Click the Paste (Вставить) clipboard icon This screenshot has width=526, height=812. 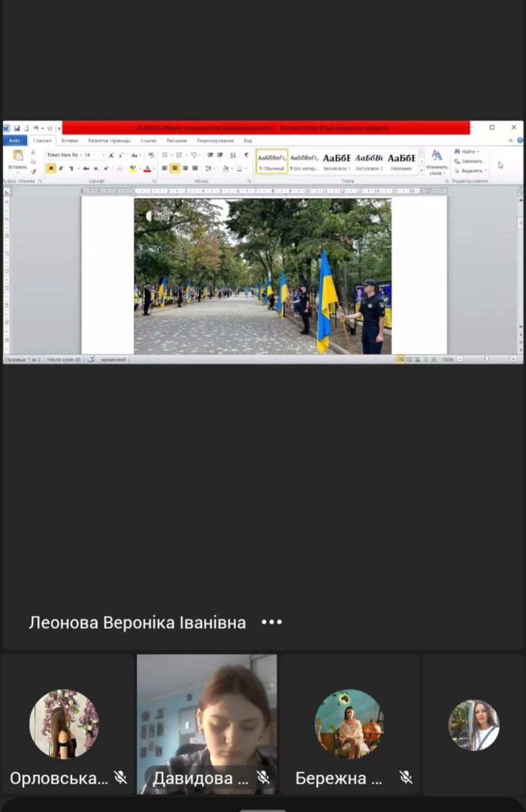[x=18, y=156]
